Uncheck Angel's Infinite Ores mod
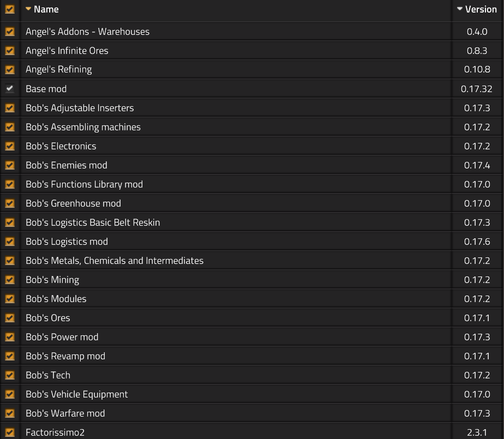The height and width of the screenshot is (439, 504). click(10, 51)
